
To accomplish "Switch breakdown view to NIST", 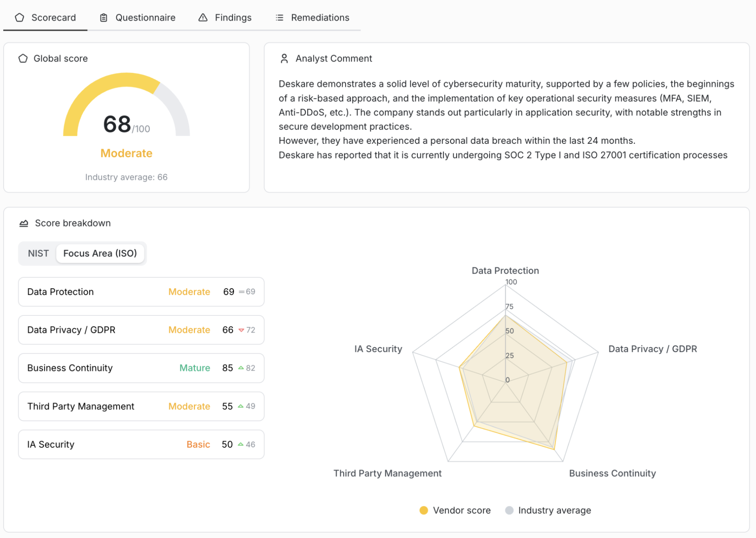I will tap(38, 253).
